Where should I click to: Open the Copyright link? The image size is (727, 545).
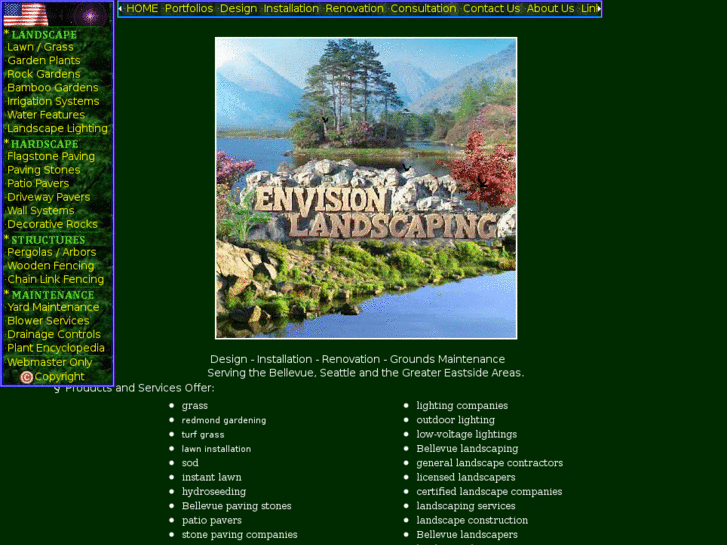[59, 377]
